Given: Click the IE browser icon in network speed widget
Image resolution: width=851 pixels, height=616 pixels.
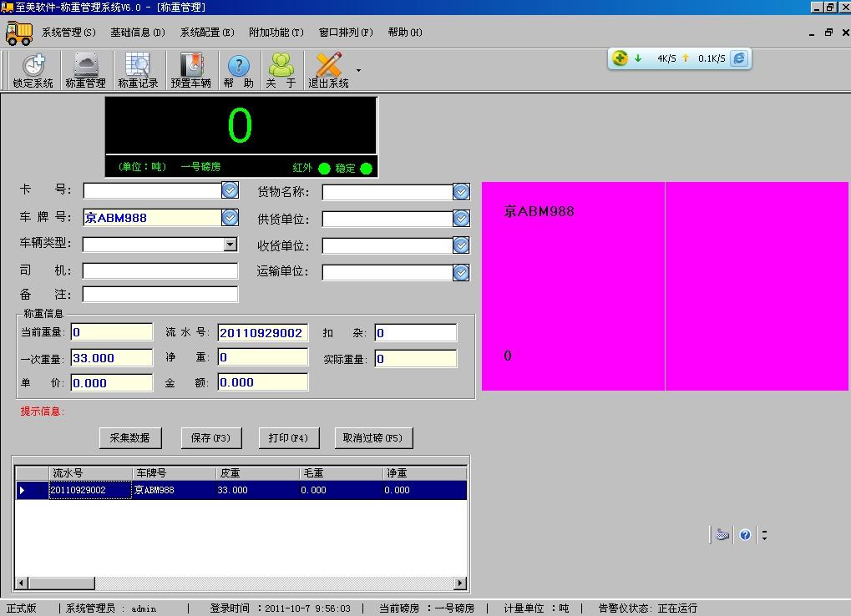Looking at the screenshot, I should (738, 58).
